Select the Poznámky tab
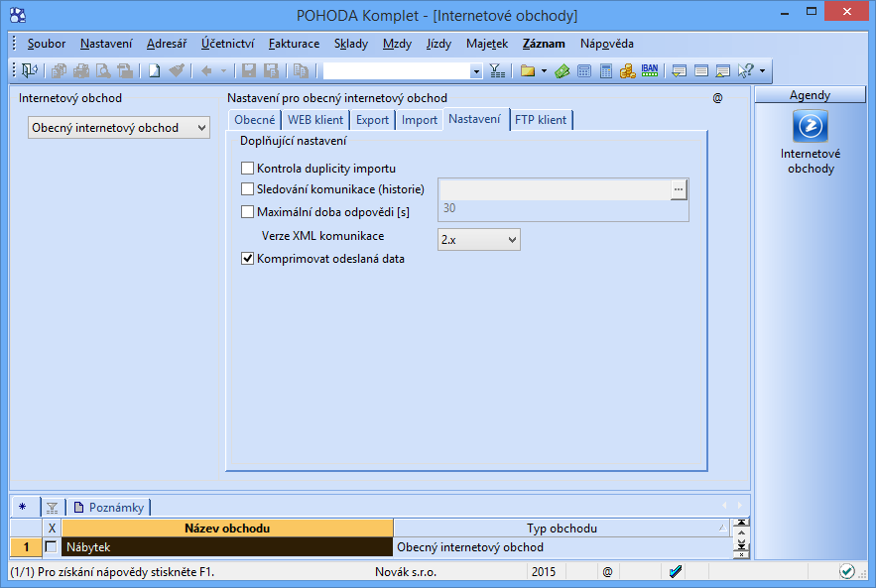The height and width of the screenshot is (588, 876). 109,508
